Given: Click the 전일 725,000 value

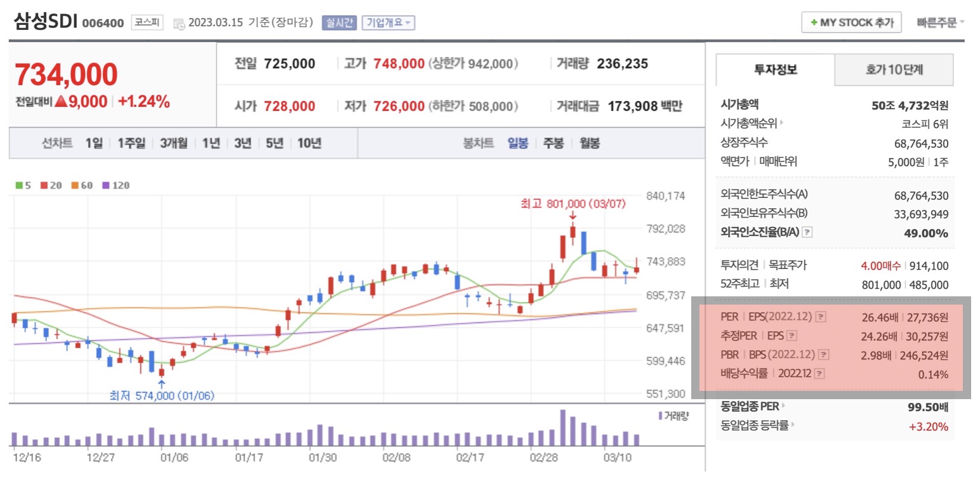Looking at the screenshot, I should click(x=289, y=64).
